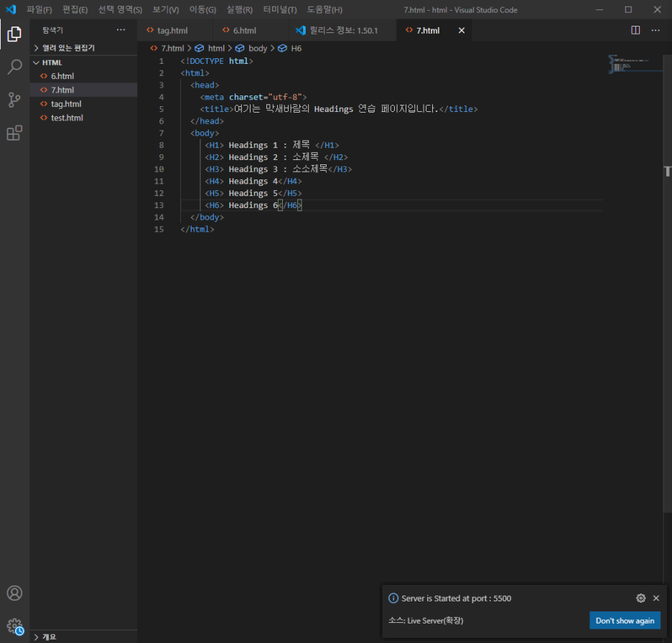Click the Headings 5 line text
This screenshot has height=643, width=672.
[x=253, y=193]
